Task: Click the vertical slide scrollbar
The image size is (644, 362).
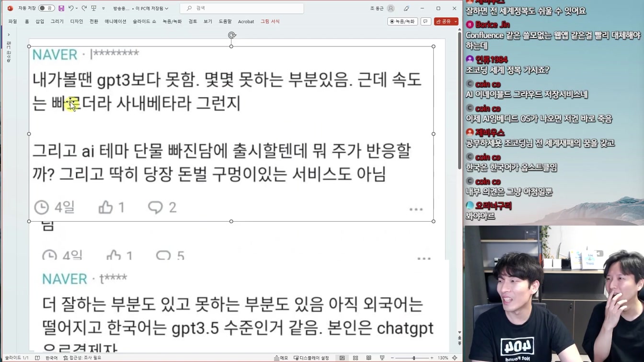Action: tap(460, 101)
